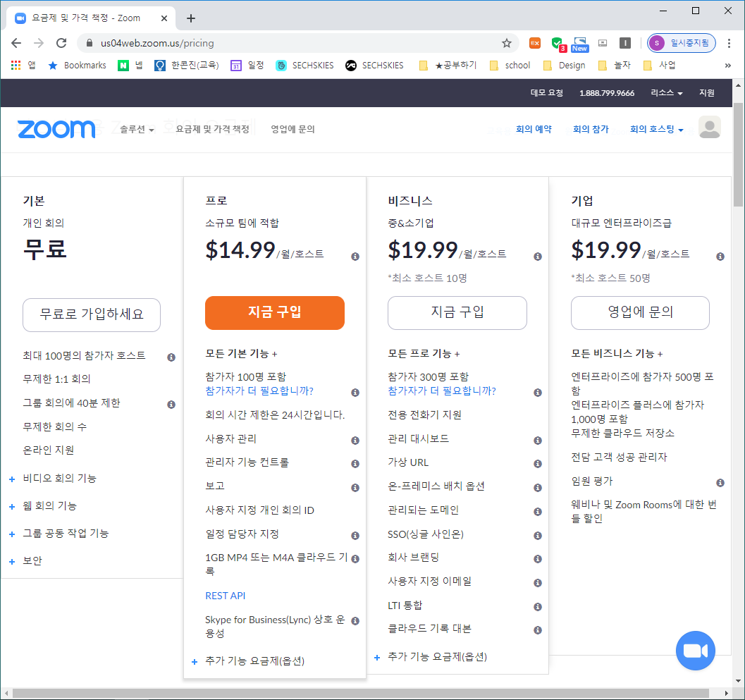Image resolution: width=745 pixels, height=700 pixels.
Task: Click info icon next to 보고
Action: 355,488
